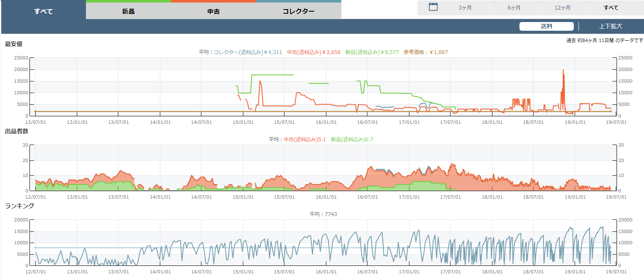Screen dimensions: 644x280
Task: Switch date range to 12ヶ月
Action: pyautogui.click(x=562, y=8)
